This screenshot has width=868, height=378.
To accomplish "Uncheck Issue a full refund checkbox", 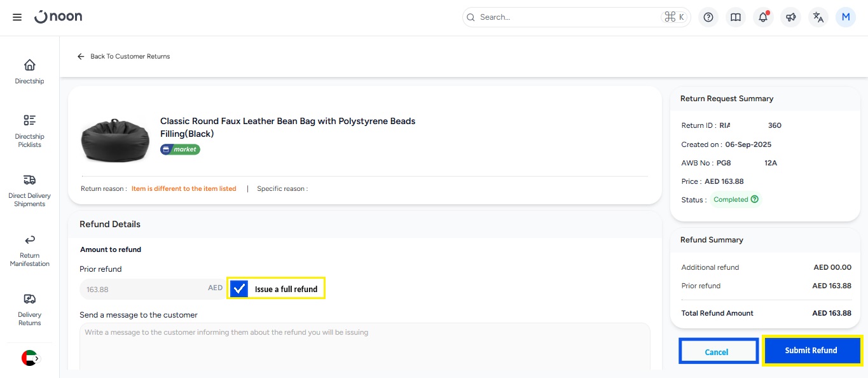I will pos(239,289).
